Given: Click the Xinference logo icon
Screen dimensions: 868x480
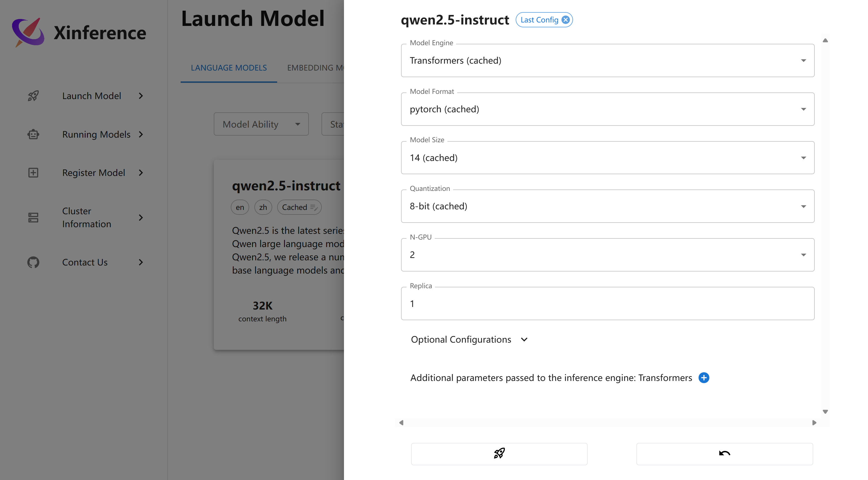Looking at the screenshot, I should click(28, 32).
